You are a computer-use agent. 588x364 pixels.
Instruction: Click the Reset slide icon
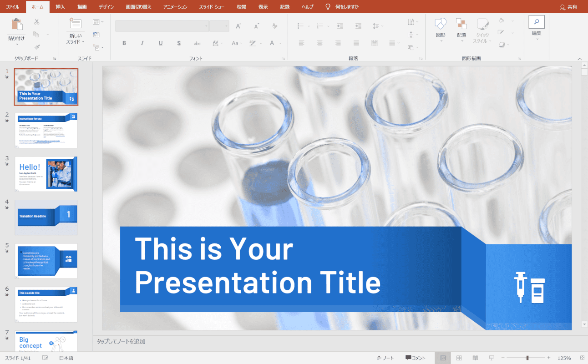(x=96, y=35)
